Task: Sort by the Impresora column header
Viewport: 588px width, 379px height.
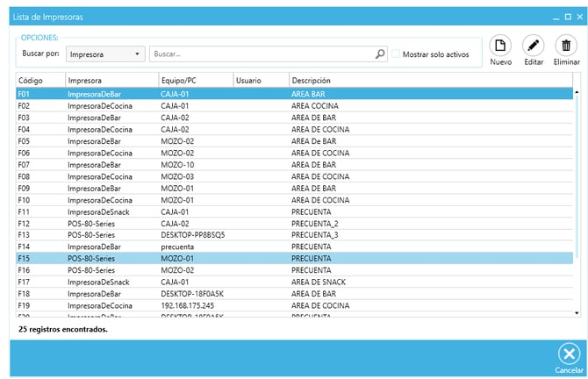Action: 111,80
